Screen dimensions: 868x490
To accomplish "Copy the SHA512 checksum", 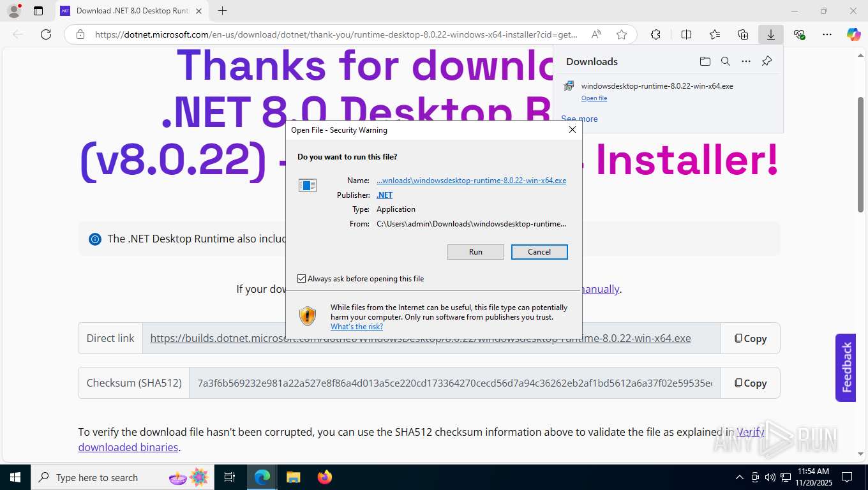I will (x=750, y=383).
